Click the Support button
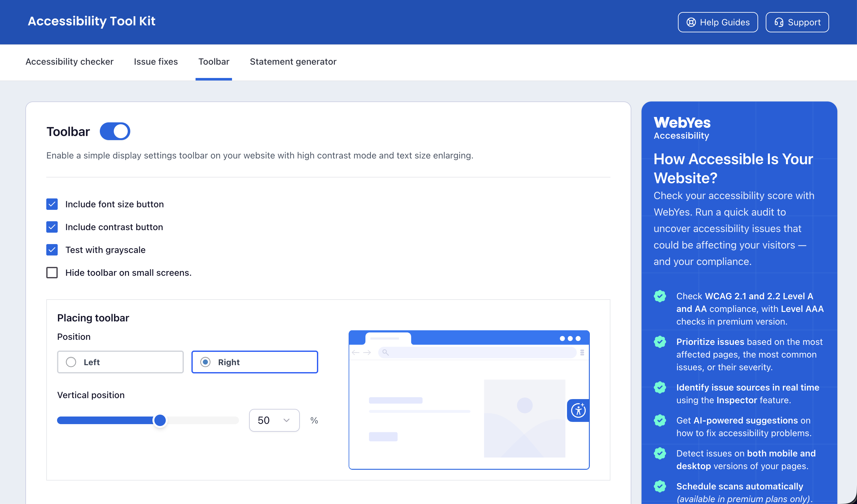This screenshot has height=504, width=857. [797, 23]
